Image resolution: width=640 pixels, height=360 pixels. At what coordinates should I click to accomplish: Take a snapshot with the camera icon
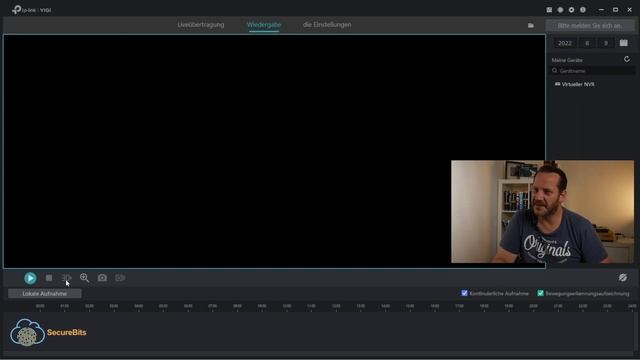coord(102,278)
